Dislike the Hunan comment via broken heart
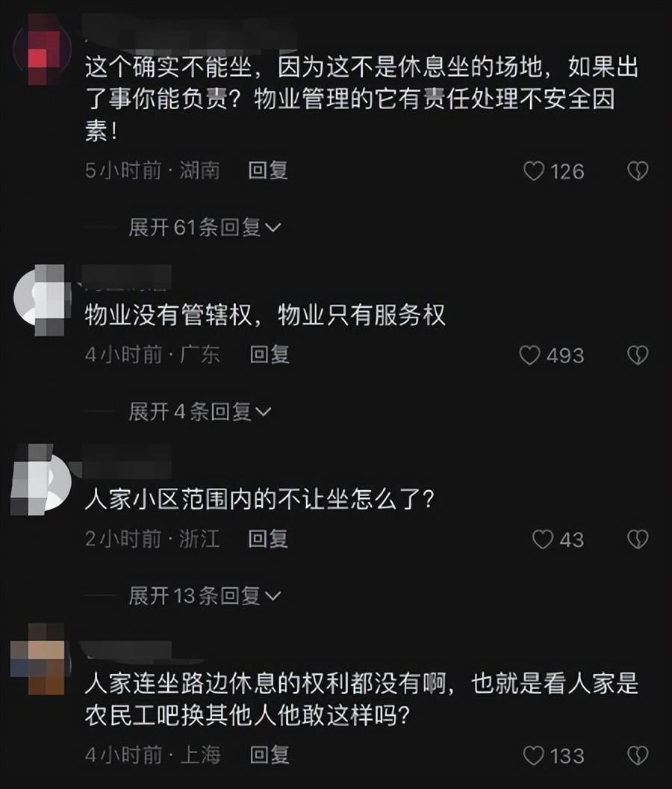672x789 pixels. pyautogui.click(x=638, y=171)
